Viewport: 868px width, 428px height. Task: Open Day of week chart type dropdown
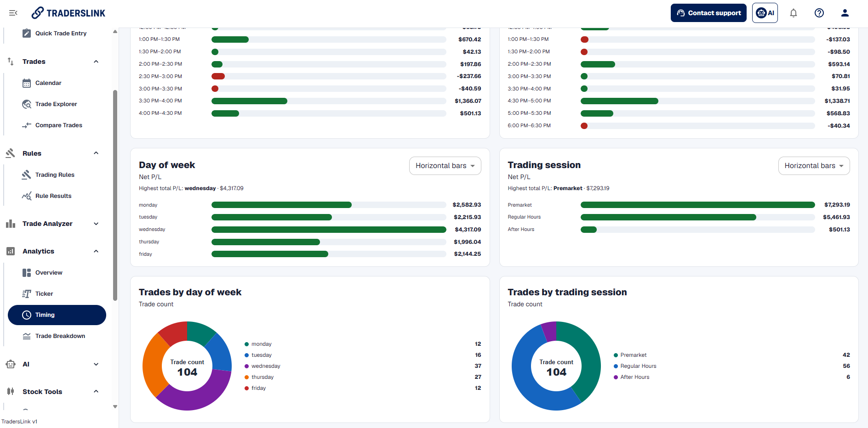click(445, 166)
